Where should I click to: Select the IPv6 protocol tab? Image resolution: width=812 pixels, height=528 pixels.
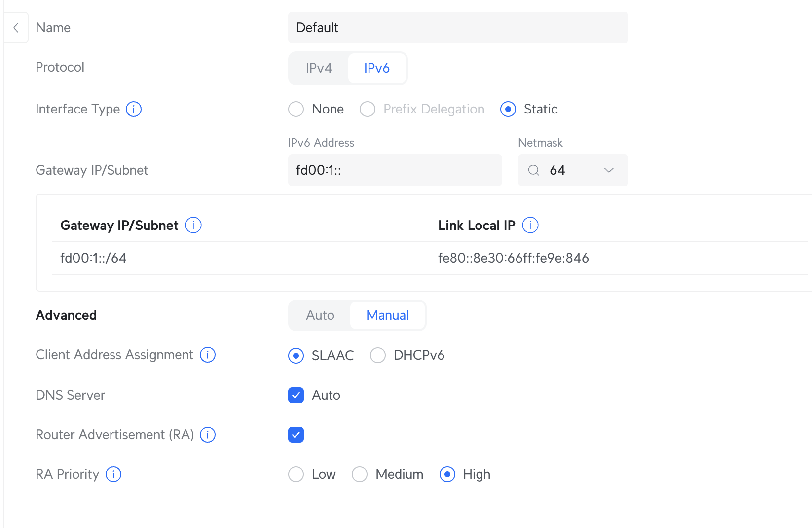[x=377, y=68]
